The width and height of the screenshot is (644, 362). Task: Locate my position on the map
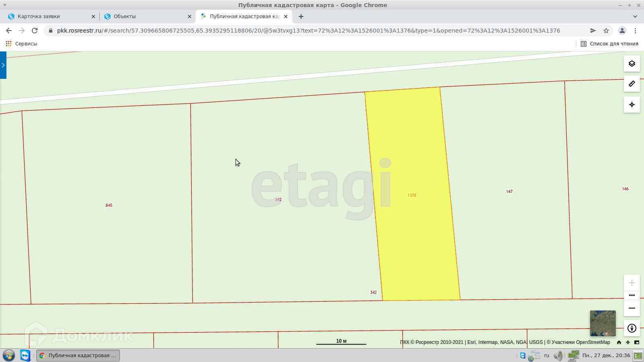coord(632,105)
